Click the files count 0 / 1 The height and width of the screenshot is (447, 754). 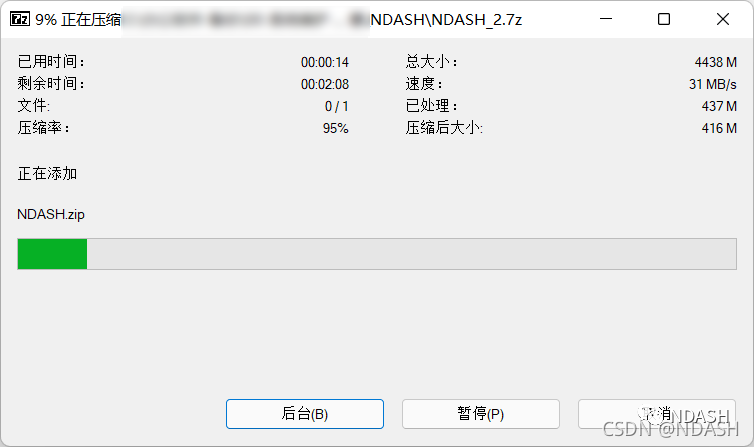[337, 106]
